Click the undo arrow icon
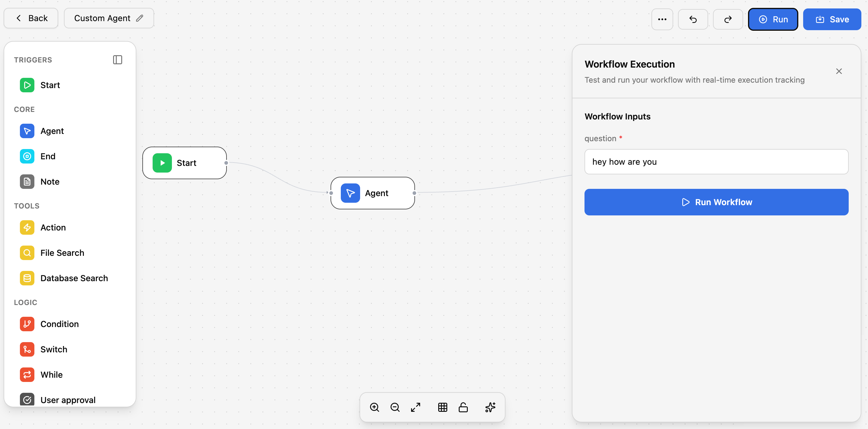This screenshot has height=429, width=868. click(x=693, y=19)
